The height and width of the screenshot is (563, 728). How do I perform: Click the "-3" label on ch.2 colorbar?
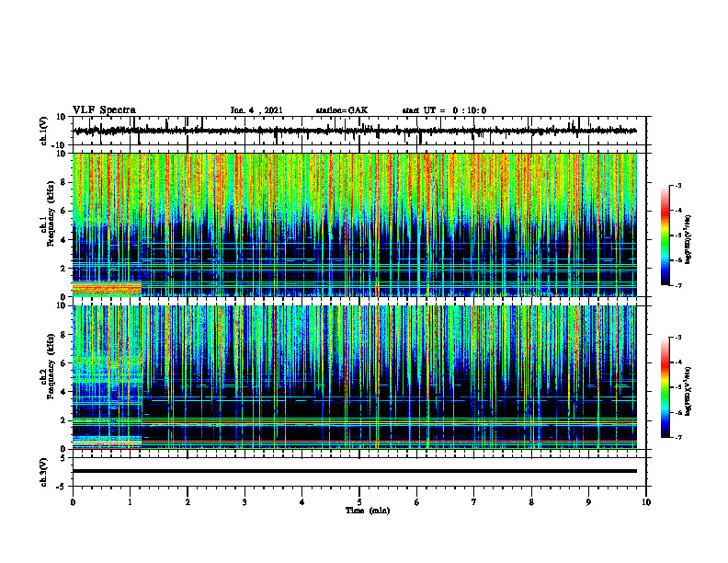[x=677, y=338]
